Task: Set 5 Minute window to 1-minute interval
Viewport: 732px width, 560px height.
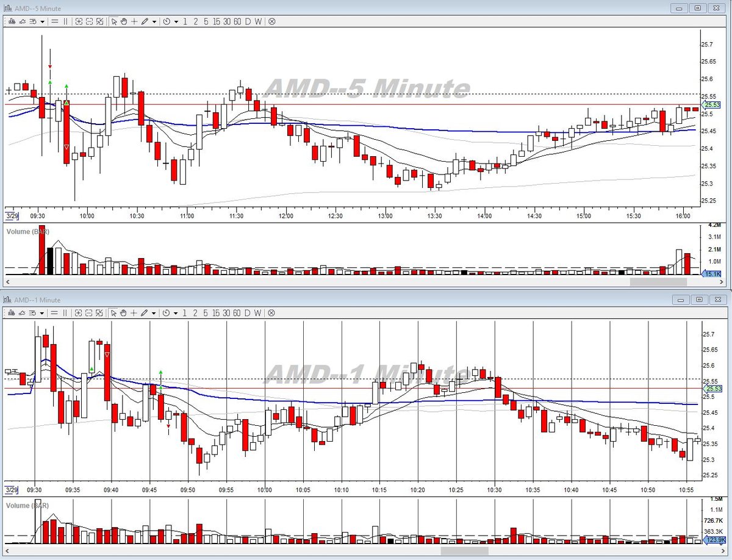Action: [x=185, y=21]
